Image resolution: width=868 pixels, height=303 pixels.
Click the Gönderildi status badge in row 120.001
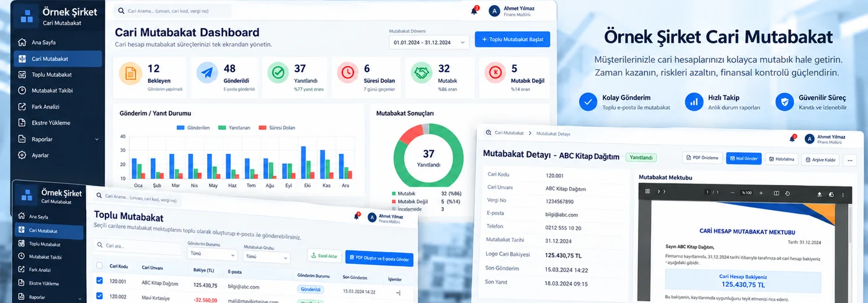311,289
